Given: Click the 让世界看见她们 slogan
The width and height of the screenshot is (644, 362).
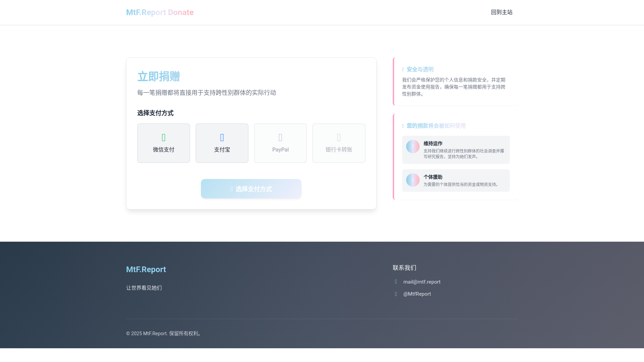Looking at the screenshot, I should [144, 288].
